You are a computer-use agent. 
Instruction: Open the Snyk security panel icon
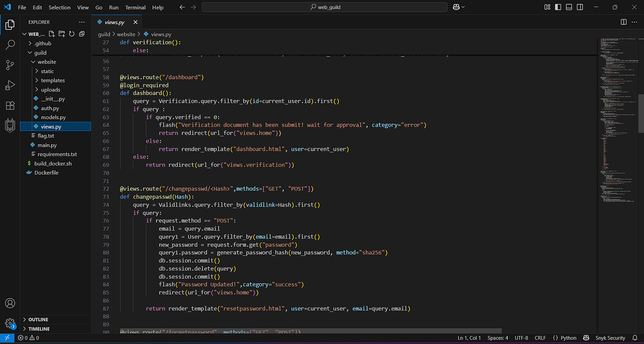[10, 126]
